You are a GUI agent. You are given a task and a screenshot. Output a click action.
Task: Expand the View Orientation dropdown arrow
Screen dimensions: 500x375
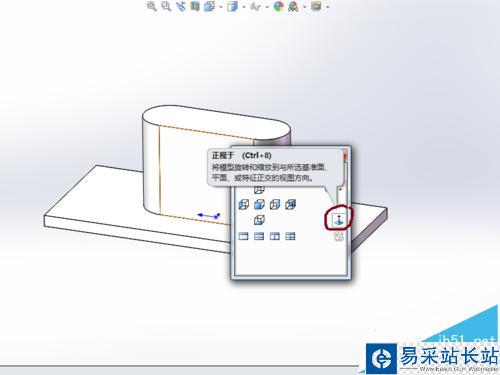point(221,7)
